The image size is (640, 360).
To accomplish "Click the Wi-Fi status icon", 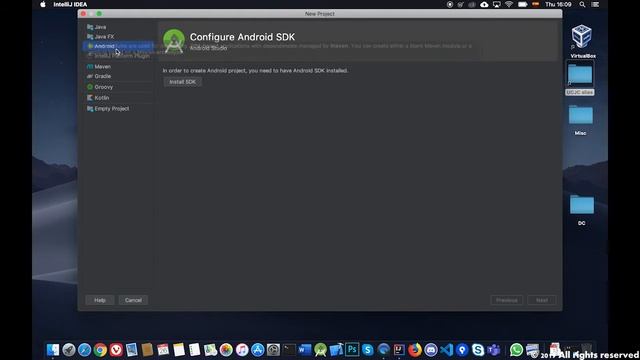I will [509, 4].
